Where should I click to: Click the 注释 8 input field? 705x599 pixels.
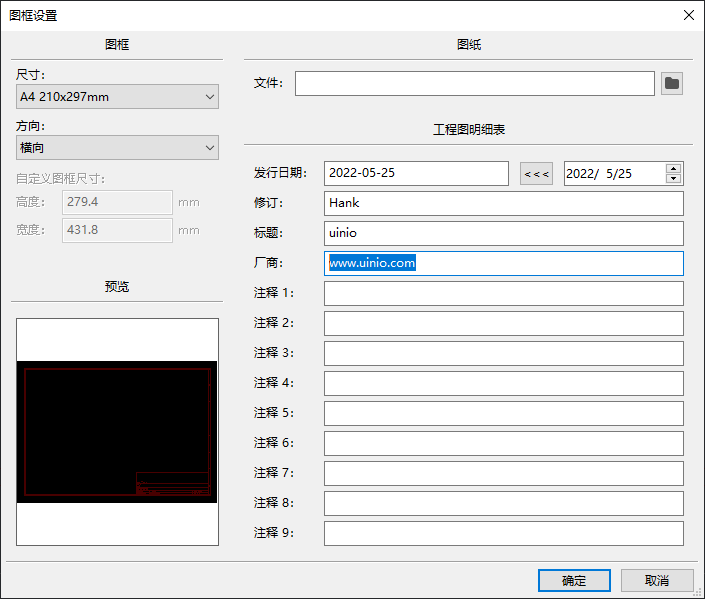[504, 503]
